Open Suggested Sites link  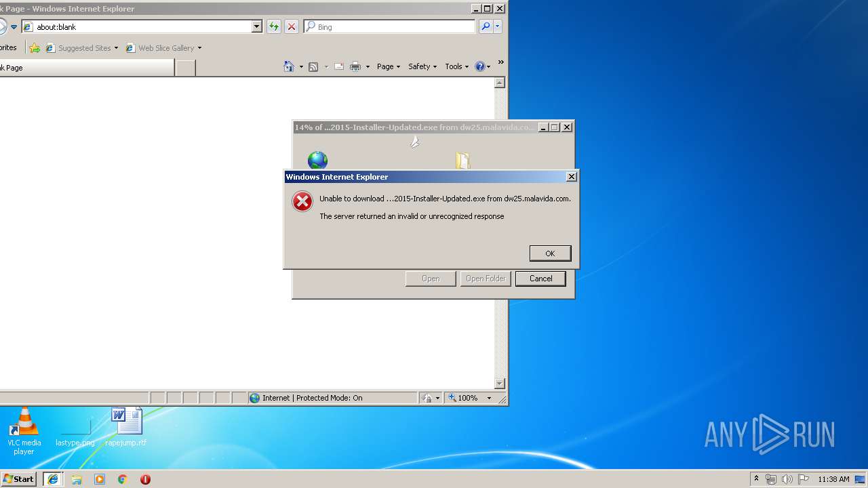point(78,48)
